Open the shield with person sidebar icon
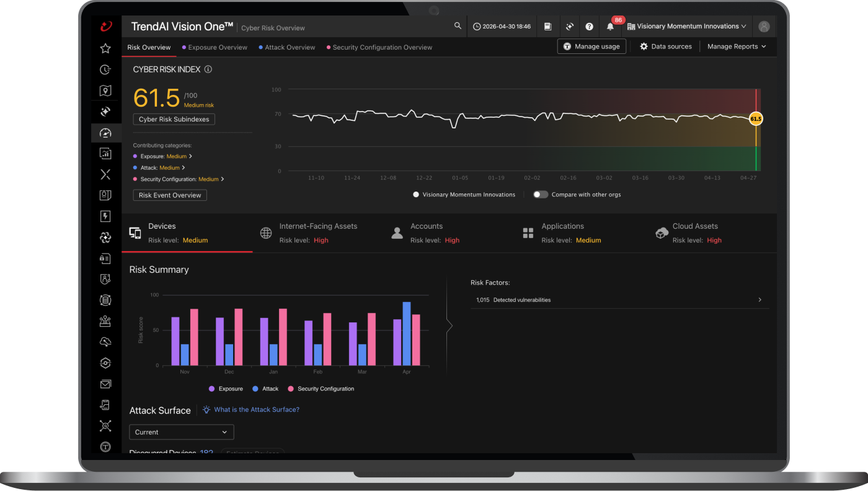Screen dimensions: 868x491 [x=105, y=279]
